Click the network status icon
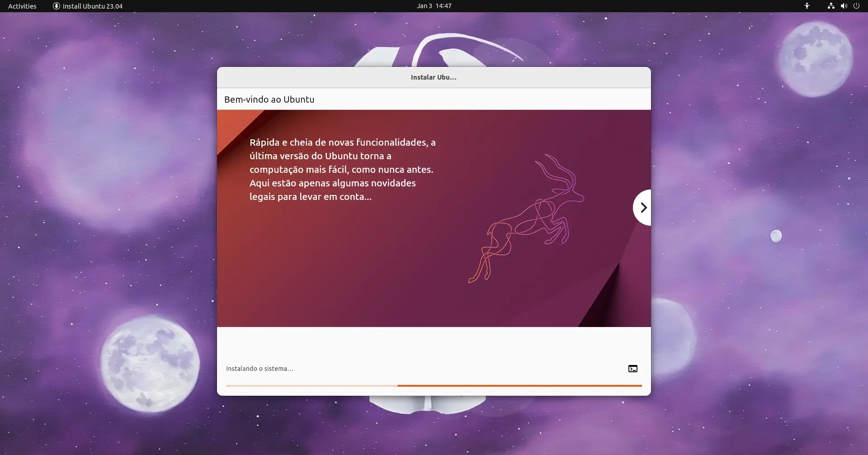Image resolution: width=868 pixels, height=455 pixels. 831,6
